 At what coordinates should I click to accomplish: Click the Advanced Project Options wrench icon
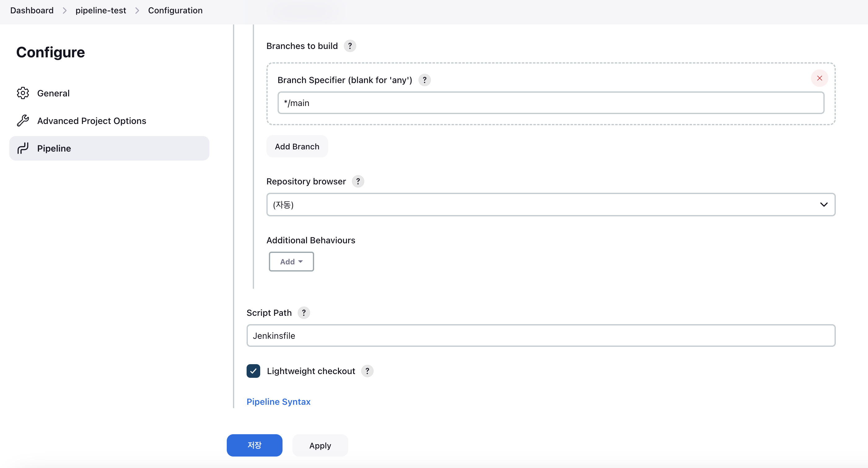coord(23,121)
